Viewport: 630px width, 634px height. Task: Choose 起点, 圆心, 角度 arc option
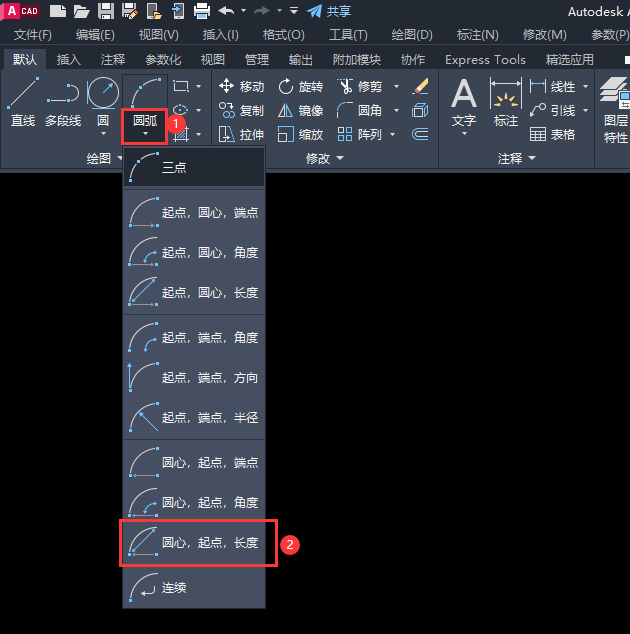[194, 252]
